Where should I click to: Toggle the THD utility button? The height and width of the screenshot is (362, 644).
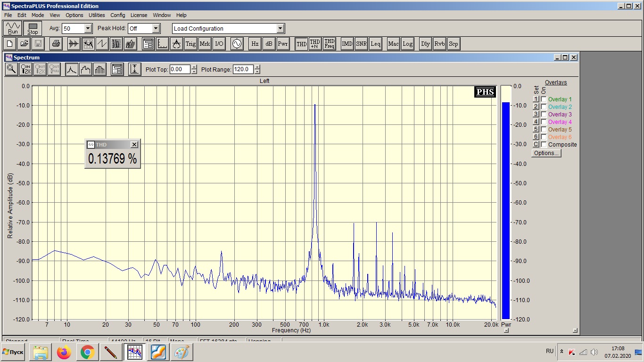[x=301, y=44]
